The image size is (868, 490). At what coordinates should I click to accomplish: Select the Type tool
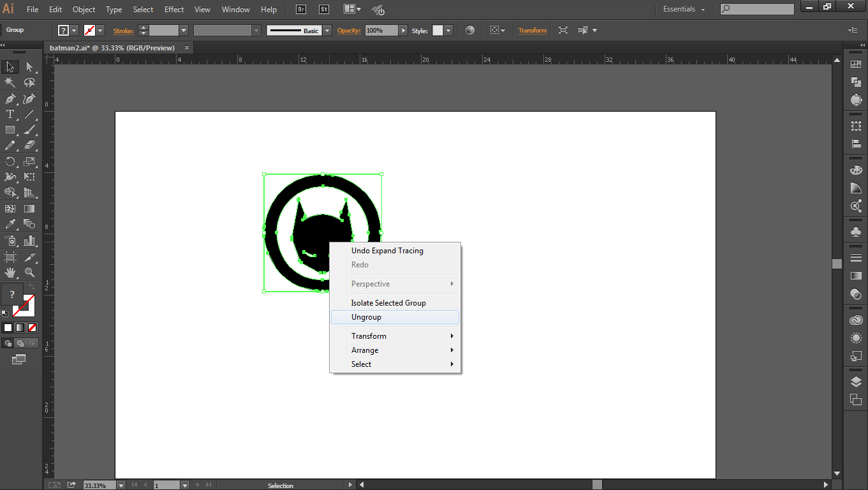[x=10, y=115]
